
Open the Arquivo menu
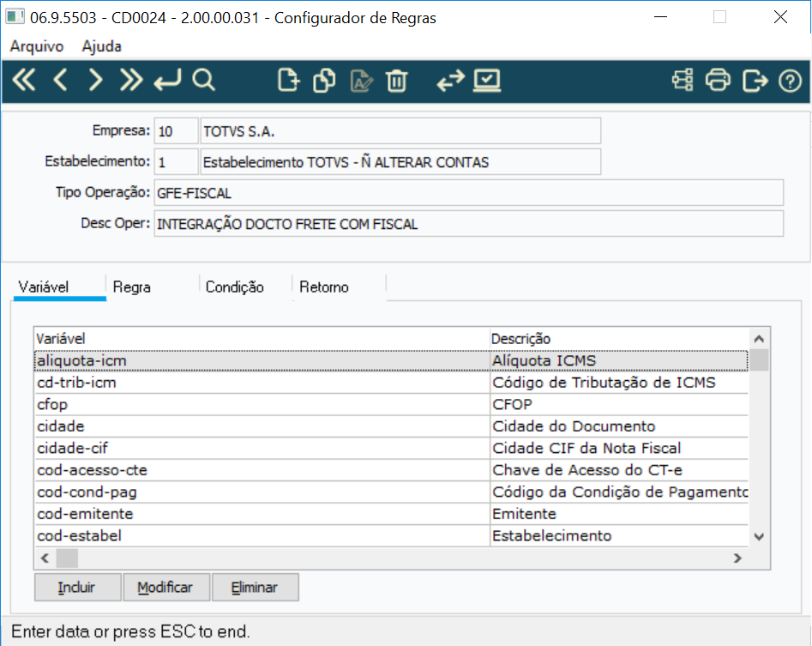tap(36, 46)
